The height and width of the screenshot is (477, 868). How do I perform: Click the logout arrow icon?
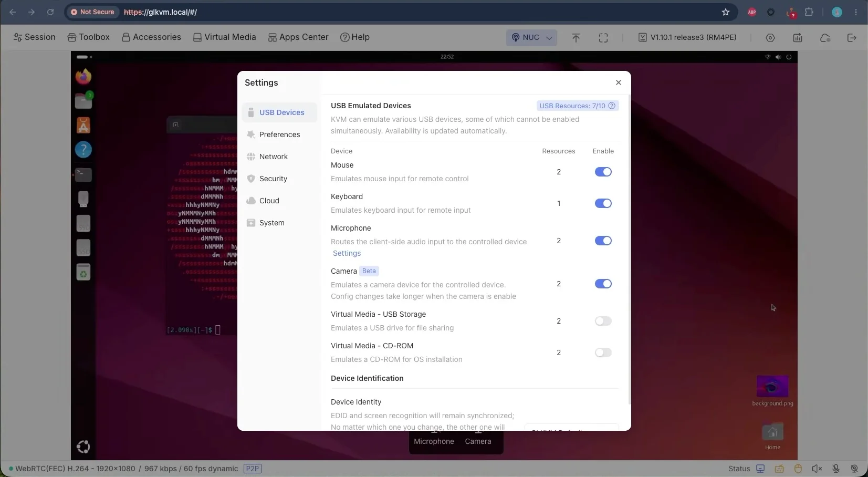click(x=852, y=38)
